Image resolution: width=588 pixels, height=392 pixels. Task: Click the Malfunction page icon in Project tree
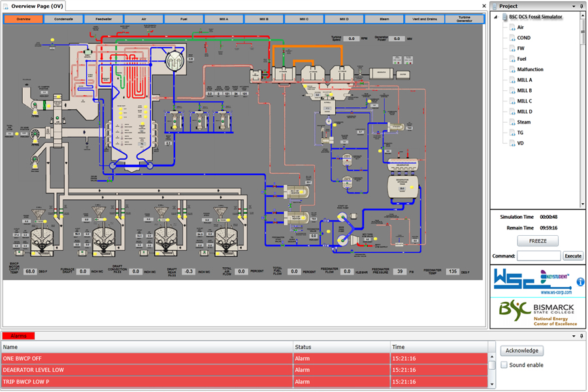point(512,69)
